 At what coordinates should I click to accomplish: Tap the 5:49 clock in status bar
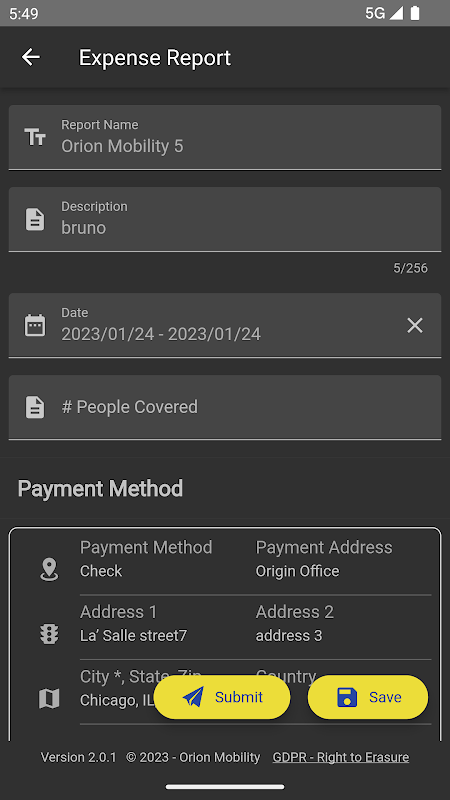point(23,13)
